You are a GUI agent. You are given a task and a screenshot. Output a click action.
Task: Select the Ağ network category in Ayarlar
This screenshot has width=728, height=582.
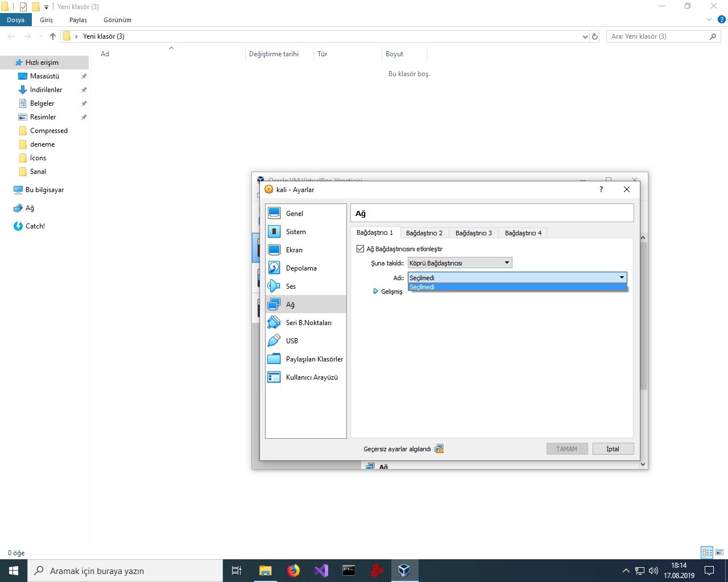306,304
